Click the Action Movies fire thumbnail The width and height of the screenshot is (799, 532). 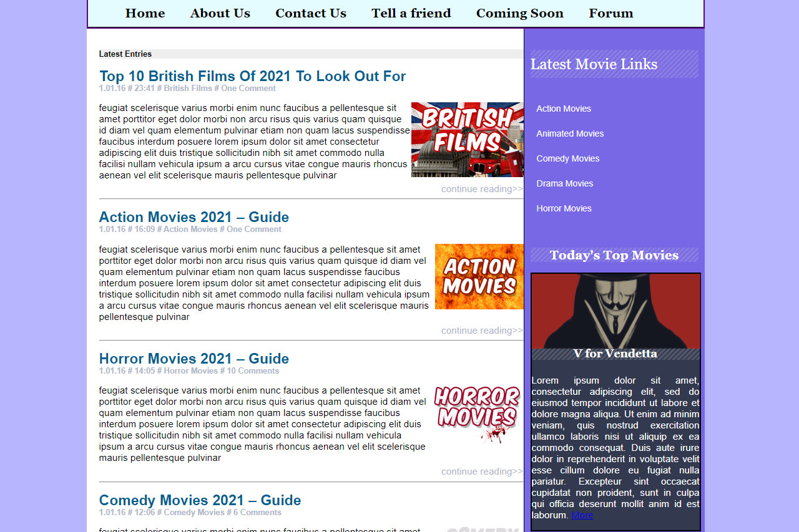point(479,276)
